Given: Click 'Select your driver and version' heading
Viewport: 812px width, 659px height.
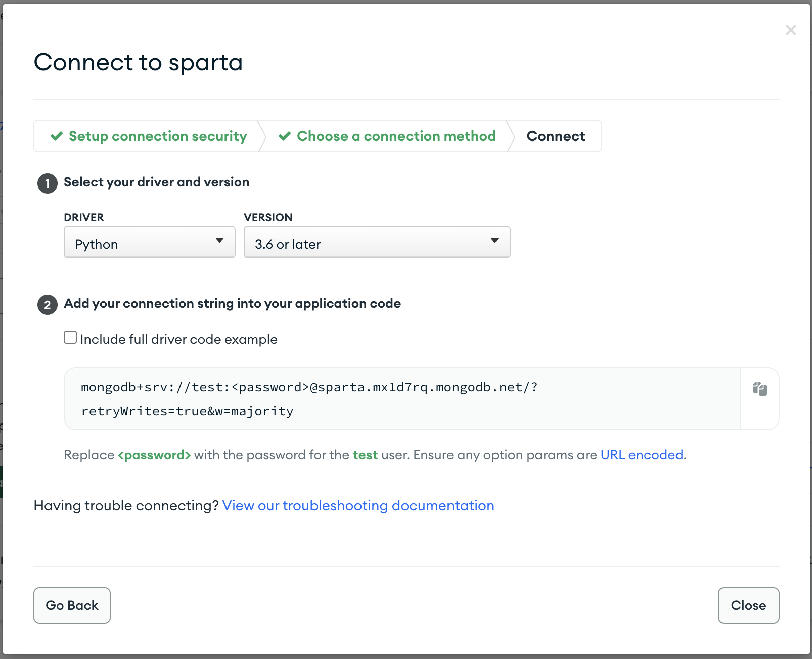Looking at the screenshot, I should (157, 182).
